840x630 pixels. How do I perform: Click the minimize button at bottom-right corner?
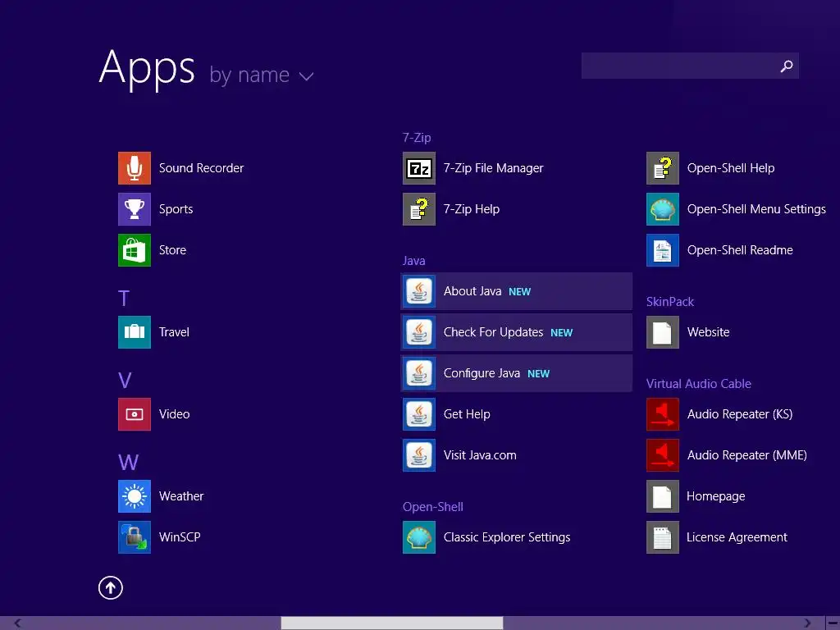(x=833, y=623)
